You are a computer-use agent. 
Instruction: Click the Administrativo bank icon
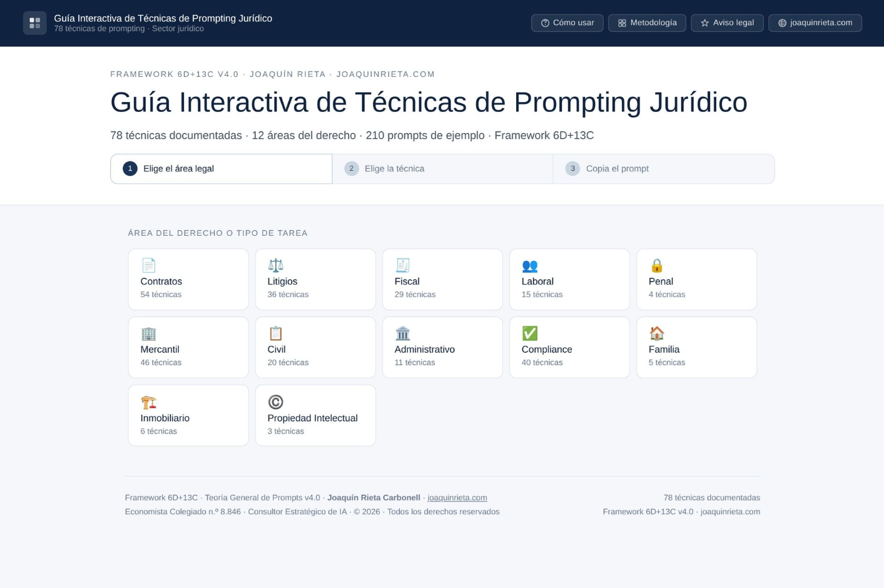[403, 333]
